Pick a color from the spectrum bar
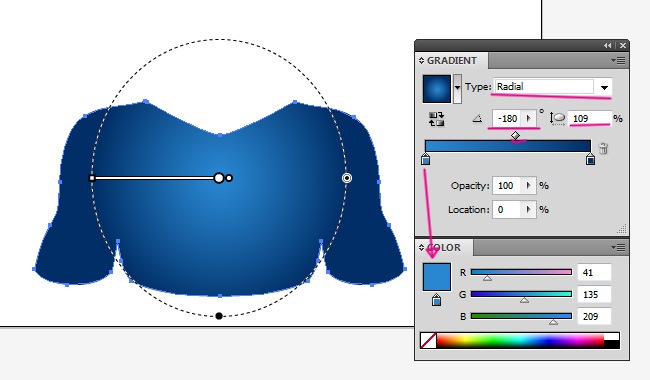This screenshot has width=650, height=380. click(x=520, y=341)
